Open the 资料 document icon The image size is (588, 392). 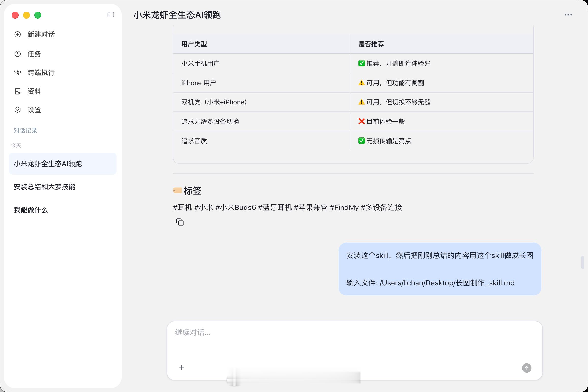pos(17,91)
